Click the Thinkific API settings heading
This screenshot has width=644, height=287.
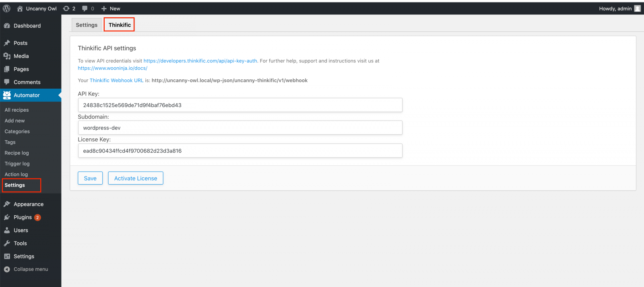pos(107,48)
